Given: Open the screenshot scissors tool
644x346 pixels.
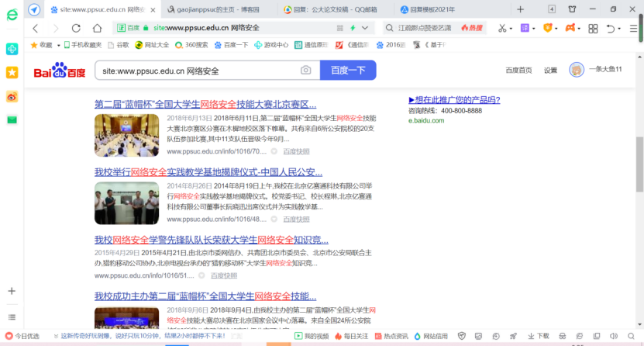Looking at the screenshot, I should 502,28.
